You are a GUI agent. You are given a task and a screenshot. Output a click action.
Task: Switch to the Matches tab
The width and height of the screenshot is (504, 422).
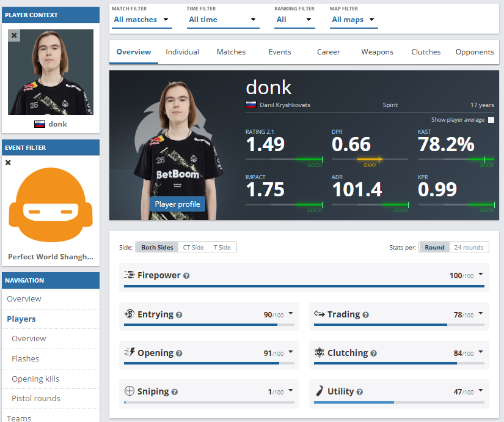coord(231,52)
